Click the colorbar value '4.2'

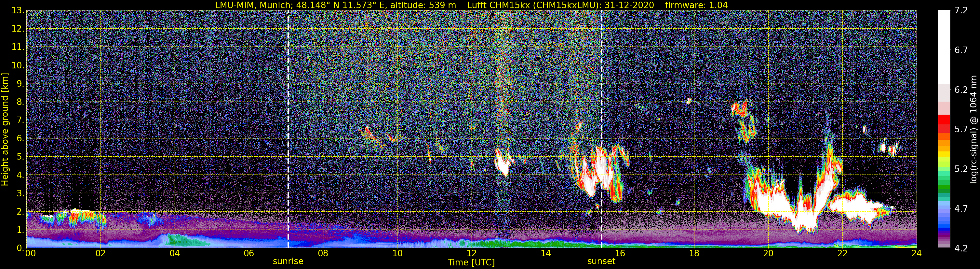tap(961, 248)
